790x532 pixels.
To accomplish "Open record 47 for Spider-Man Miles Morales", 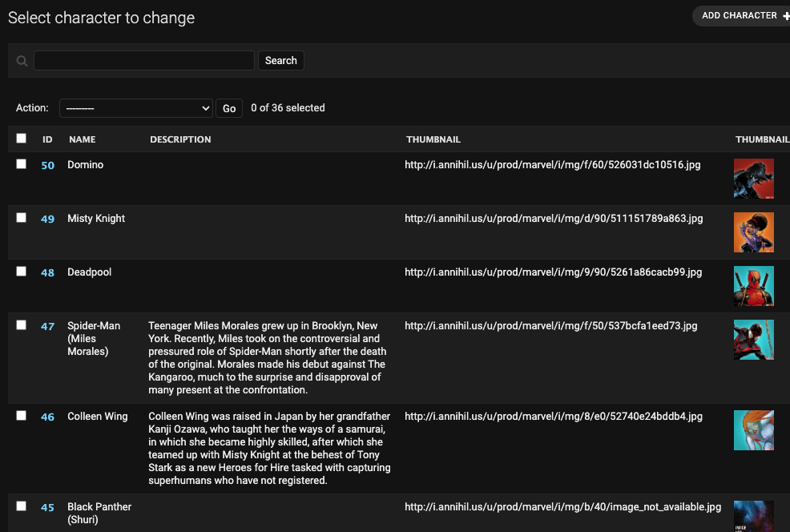I will [x=47, y=325].
